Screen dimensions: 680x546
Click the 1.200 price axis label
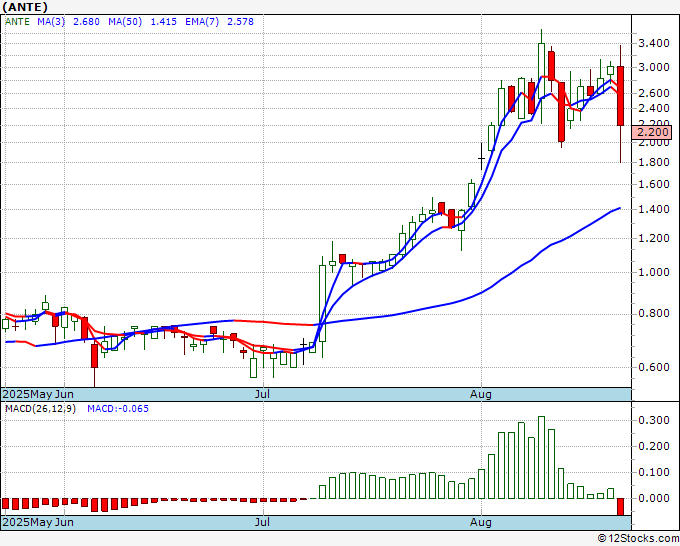coord(654,239)
